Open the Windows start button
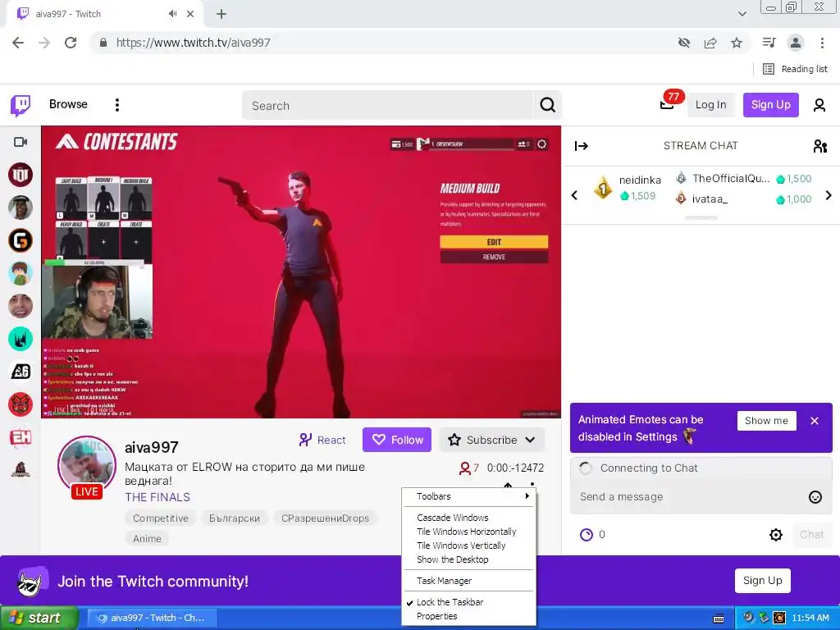 39,618
